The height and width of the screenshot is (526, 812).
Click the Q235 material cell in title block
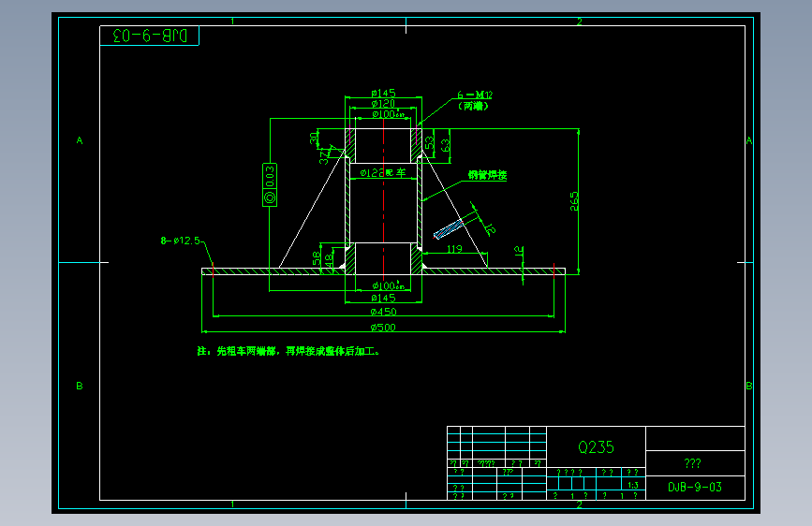(x=596, y=447)
